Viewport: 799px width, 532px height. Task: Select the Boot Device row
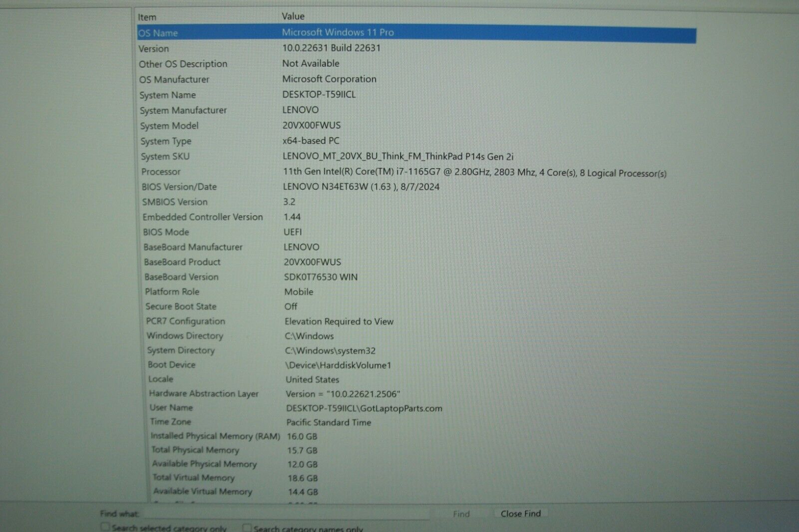click(416, 365)
